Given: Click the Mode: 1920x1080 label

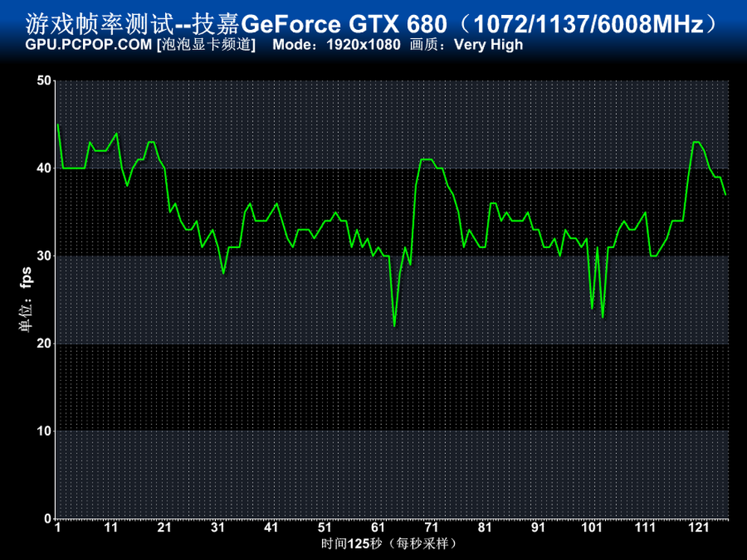Looking at the screenshot, I should 336,45.
